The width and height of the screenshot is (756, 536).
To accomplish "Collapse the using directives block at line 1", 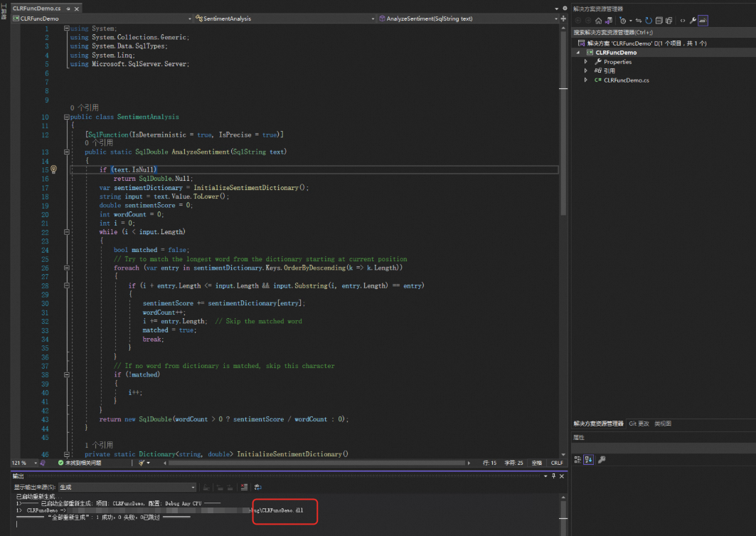I will pos(67,28).
